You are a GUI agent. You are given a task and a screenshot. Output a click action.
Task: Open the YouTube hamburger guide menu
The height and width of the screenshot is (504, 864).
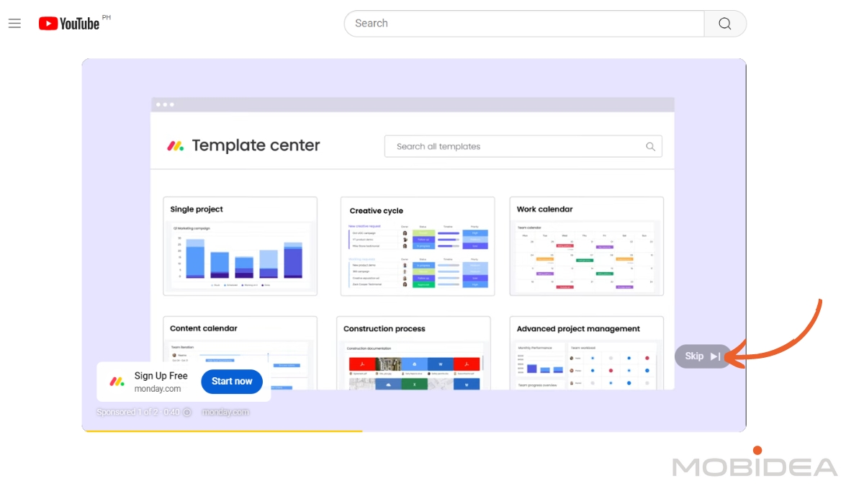click(14, 24)
